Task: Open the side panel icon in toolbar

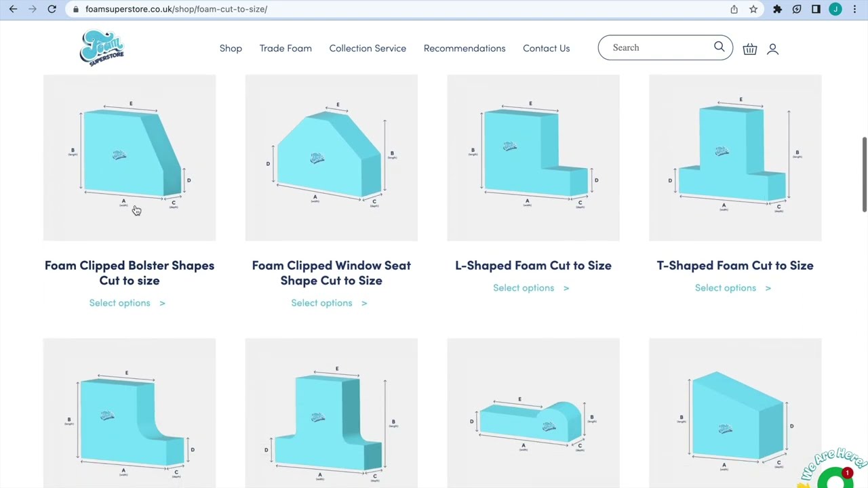Action: point(816,9)
